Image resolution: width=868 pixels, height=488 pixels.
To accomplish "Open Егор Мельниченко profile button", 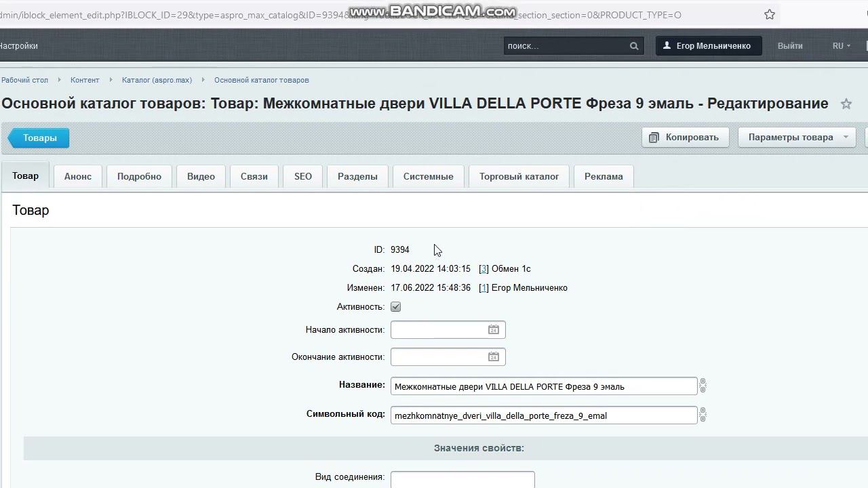I will pyautogui.click(x=709, y=45).
